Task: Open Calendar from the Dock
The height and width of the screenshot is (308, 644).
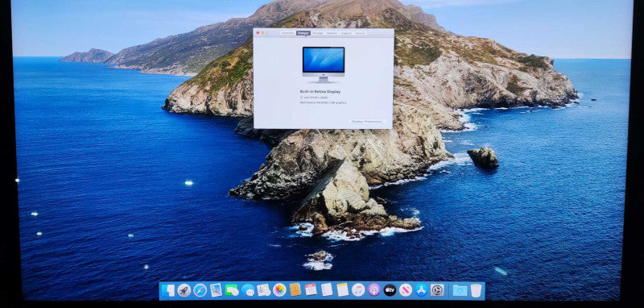Action: click(311, 290)
